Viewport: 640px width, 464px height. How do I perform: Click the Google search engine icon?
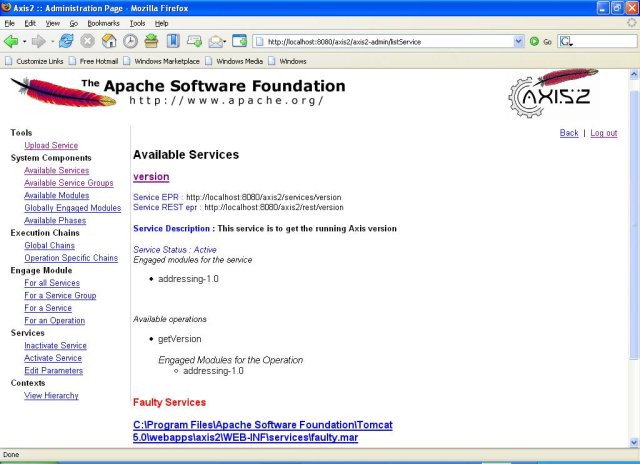coord(566,41)
